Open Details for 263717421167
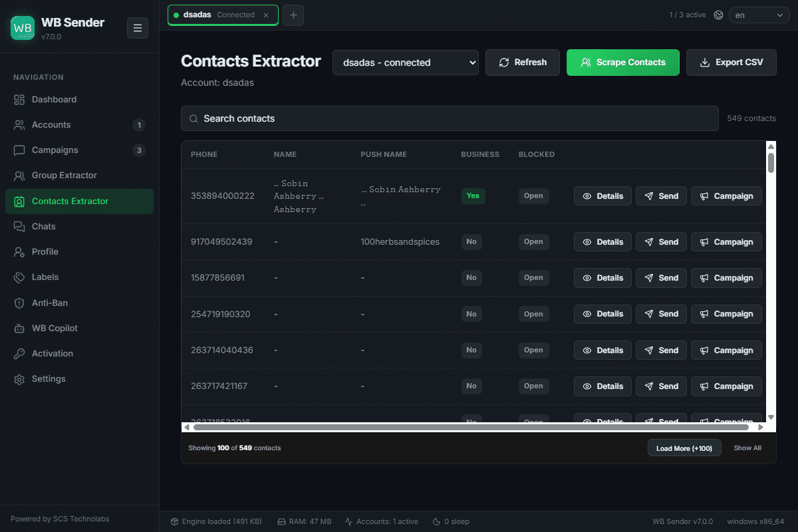 coord(602,386)
